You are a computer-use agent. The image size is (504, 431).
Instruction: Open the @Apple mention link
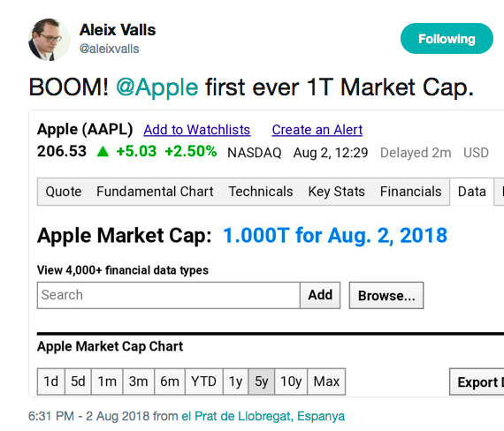coord(157,87)
